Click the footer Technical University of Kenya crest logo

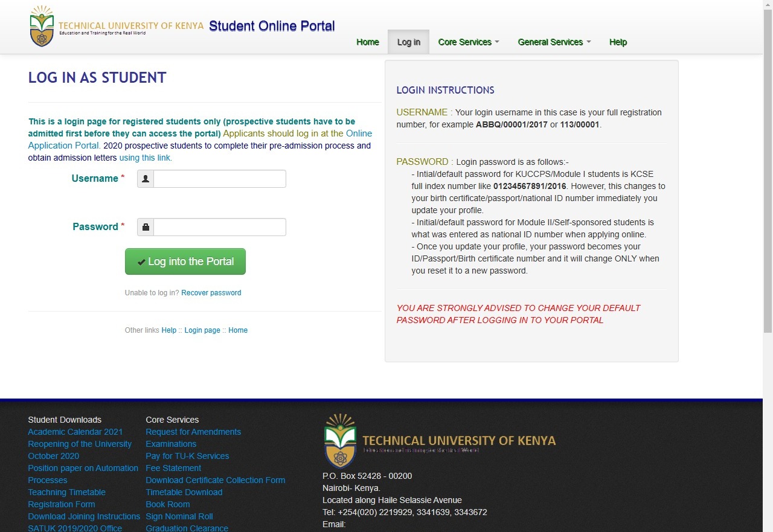point(340,441)
